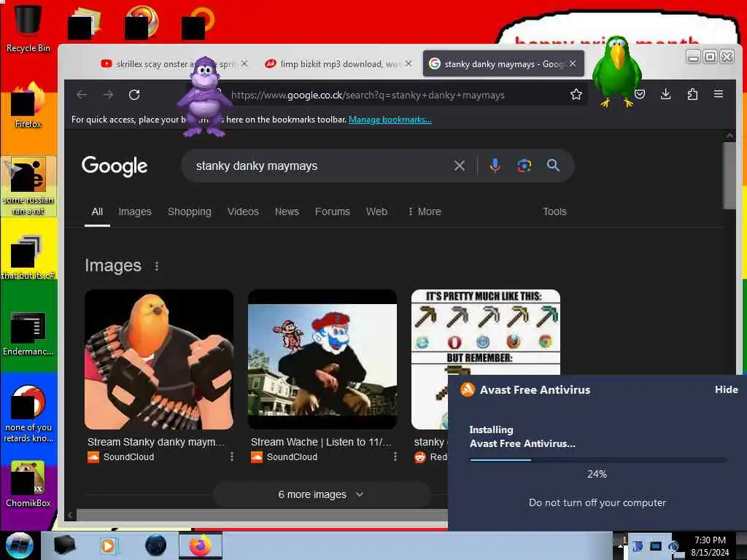747x560 pixels.
Task: Open the Images search filter
Action: [x=135, y=211]
